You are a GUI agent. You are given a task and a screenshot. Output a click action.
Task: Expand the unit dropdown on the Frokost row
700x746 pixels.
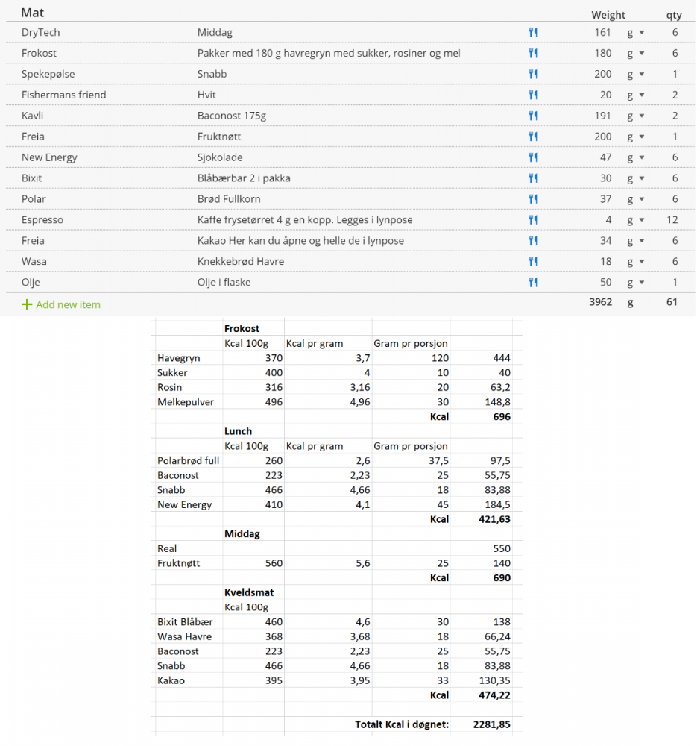point(635,54)
